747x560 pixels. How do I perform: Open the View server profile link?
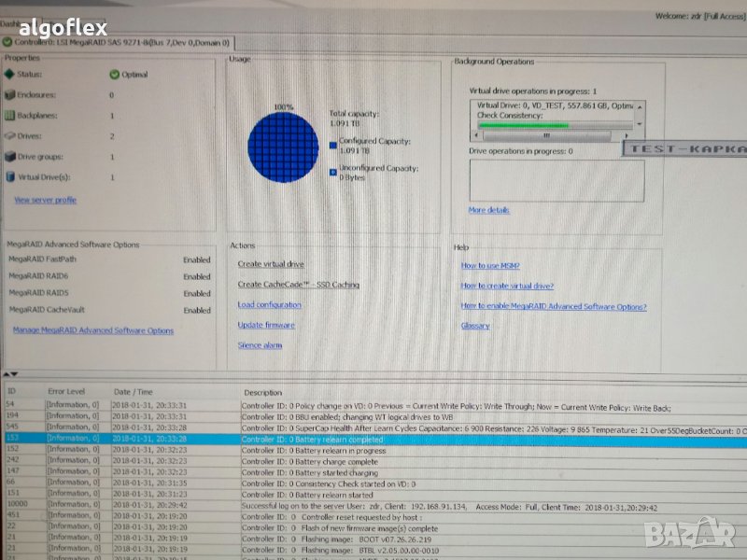tap(45, 200)
